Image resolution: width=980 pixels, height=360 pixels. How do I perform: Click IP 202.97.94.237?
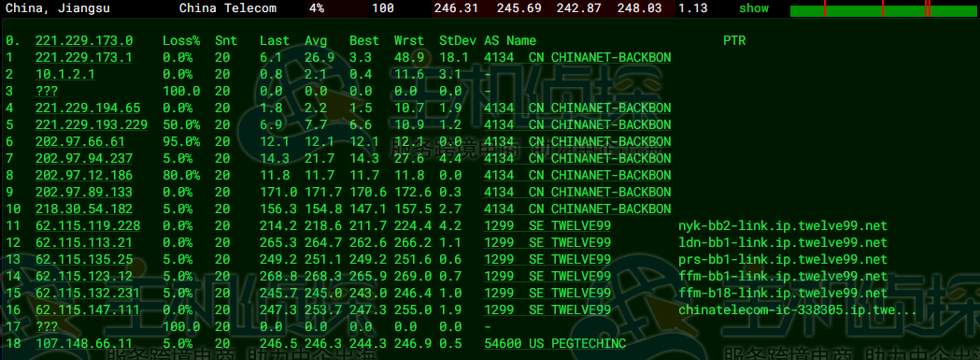click(84, 158)
